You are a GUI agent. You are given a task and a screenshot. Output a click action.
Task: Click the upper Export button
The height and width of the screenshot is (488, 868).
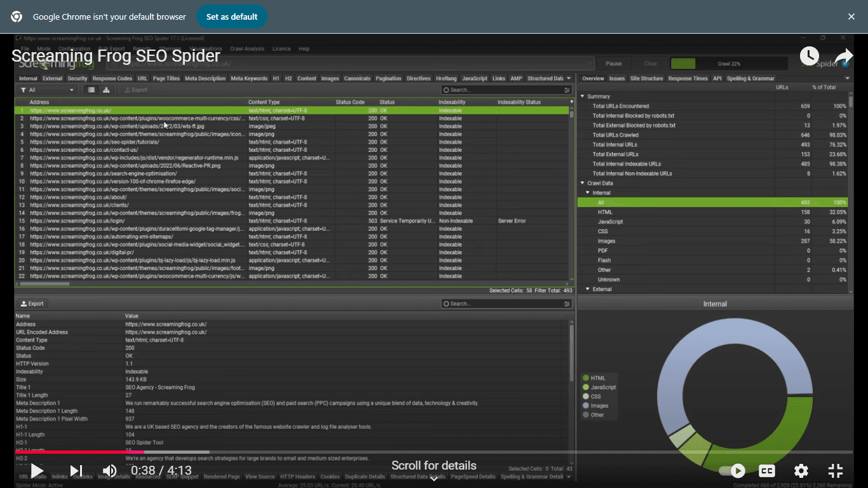point(135,90)
